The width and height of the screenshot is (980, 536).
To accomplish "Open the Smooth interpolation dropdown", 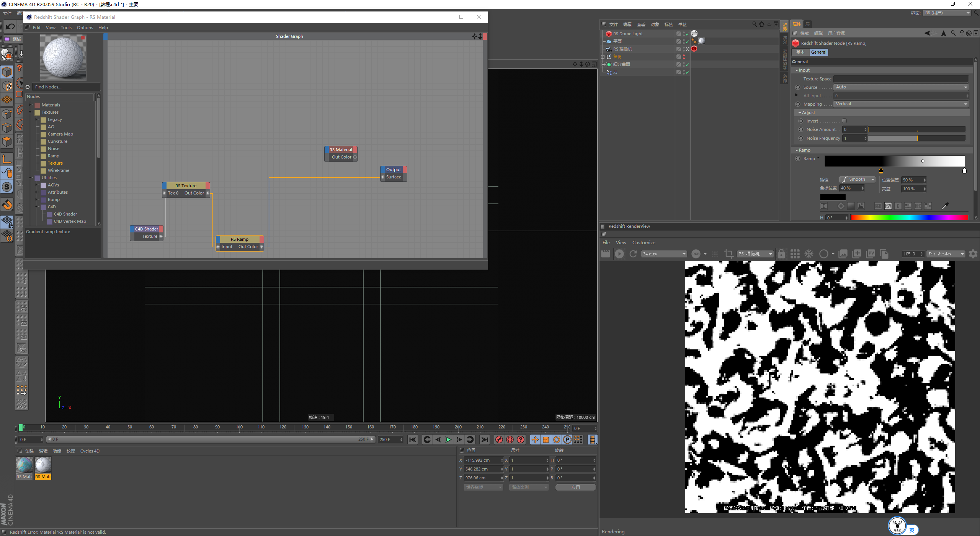I will tap(857, 180).
